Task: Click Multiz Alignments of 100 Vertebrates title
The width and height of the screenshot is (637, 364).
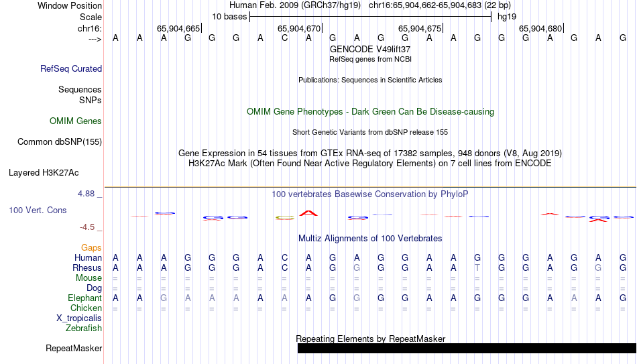Action: pos(370,239)
